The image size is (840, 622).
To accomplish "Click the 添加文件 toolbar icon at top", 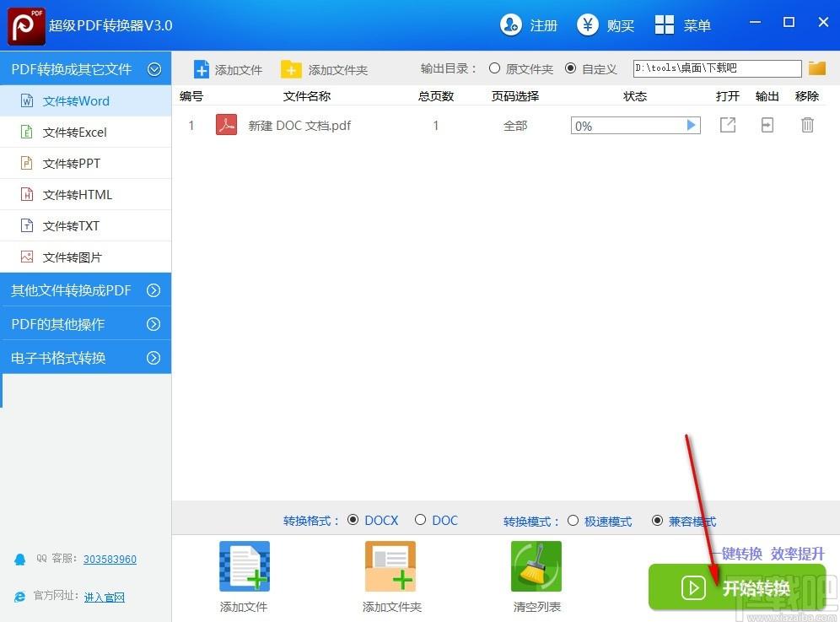I will pyautogui.click(x=202, y=70).
